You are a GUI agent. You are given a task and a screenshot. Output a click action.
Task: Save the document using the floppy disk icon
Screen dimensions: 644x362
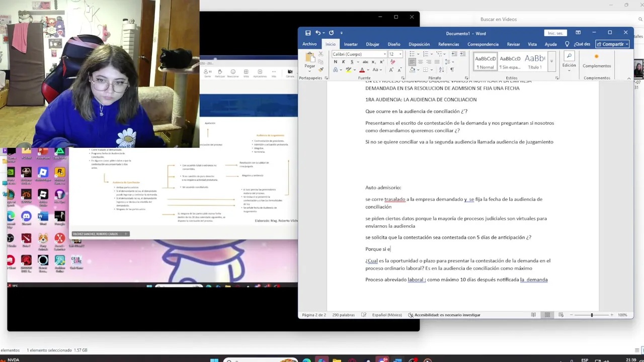308,33
